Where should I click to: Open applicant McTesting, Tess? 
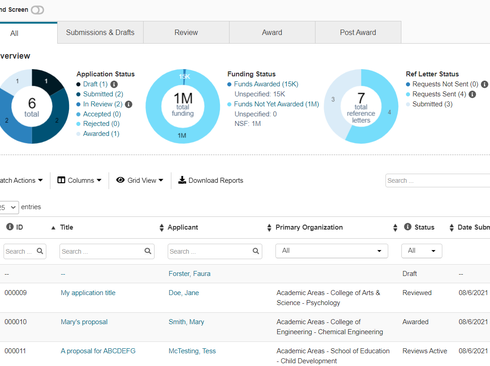[x=192, y=351]
